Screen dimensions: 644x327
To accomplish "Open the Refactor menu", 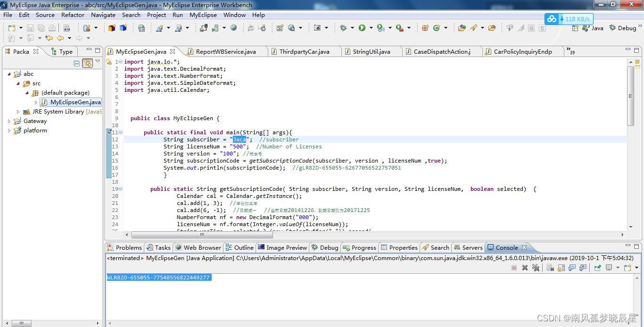I will [73, 15].
